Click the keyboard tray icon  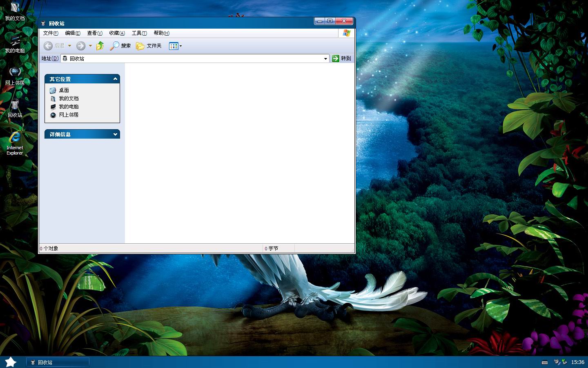pos(545,362)
